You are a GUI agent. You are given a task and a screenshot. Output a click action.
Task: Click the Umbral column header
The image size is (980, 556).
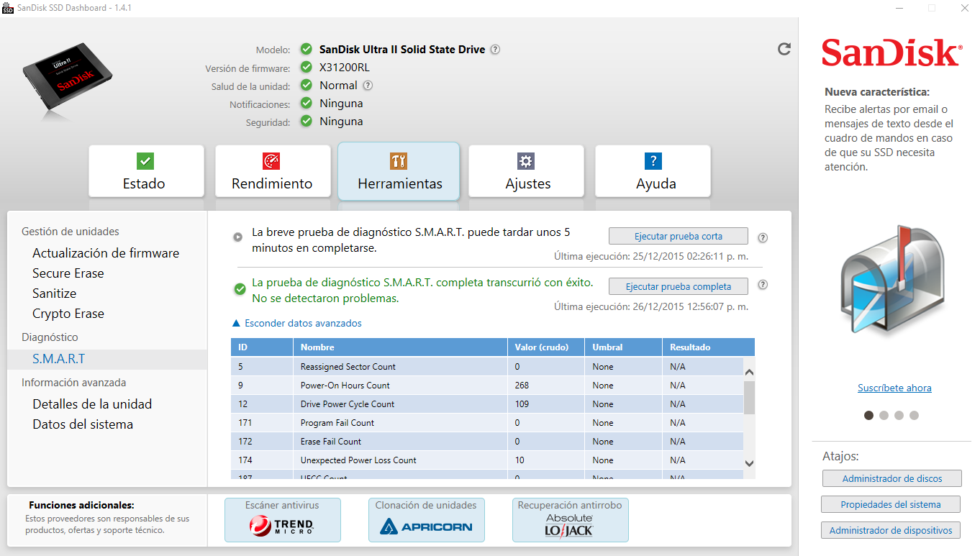click(623, 347)
